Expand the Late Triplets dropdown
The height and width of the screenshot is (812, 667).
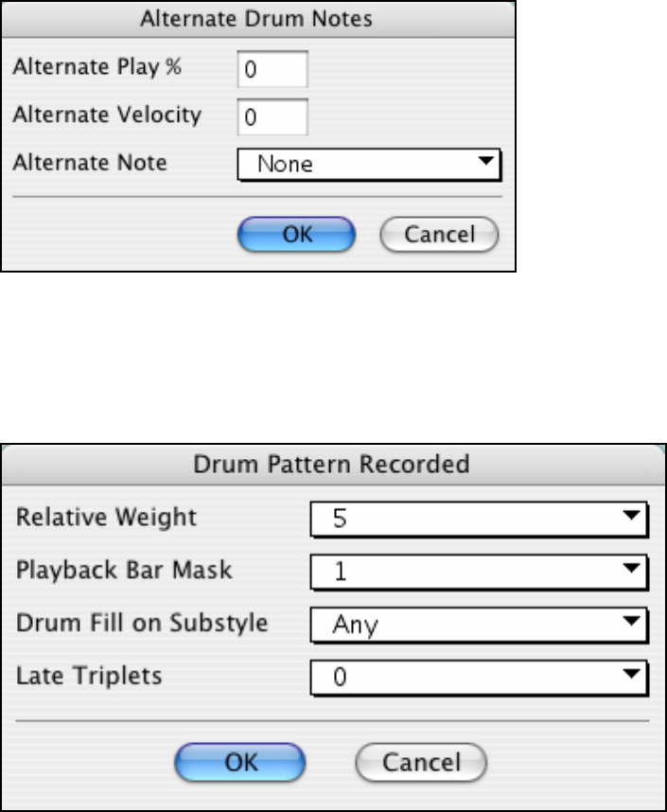tap(479, 678)
